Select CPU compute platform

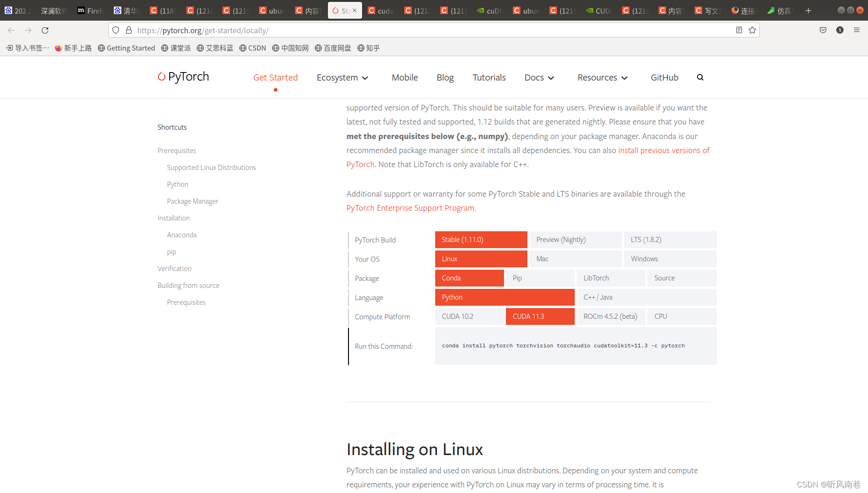point(682,316)
